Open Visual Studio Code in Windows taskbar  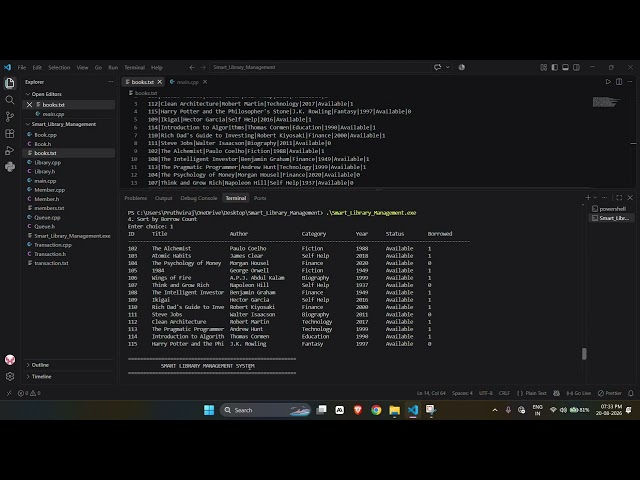pos(413,410)
